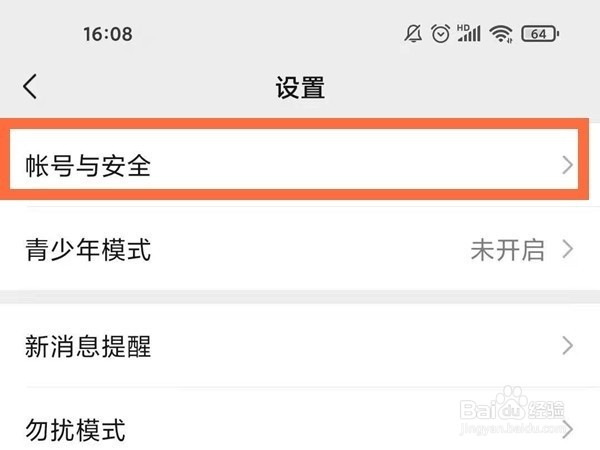Expand the 青少年模式 chevron arrow

(568, 249)
